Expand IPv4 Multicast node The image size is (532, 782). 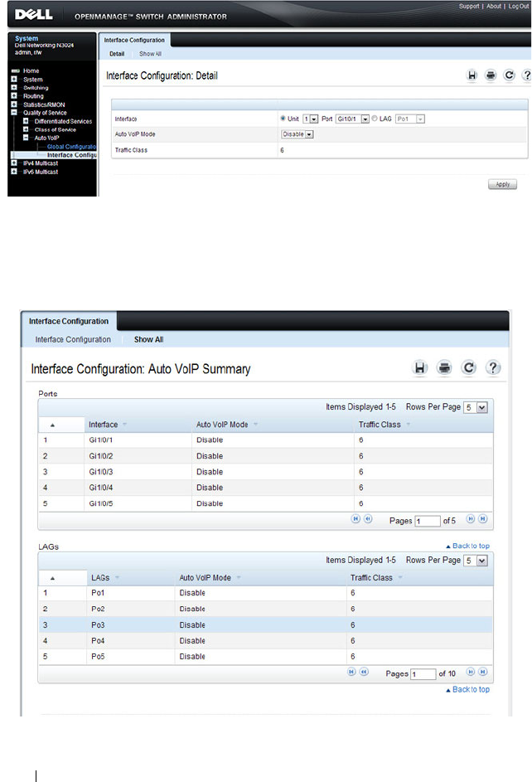coord(14,163)
